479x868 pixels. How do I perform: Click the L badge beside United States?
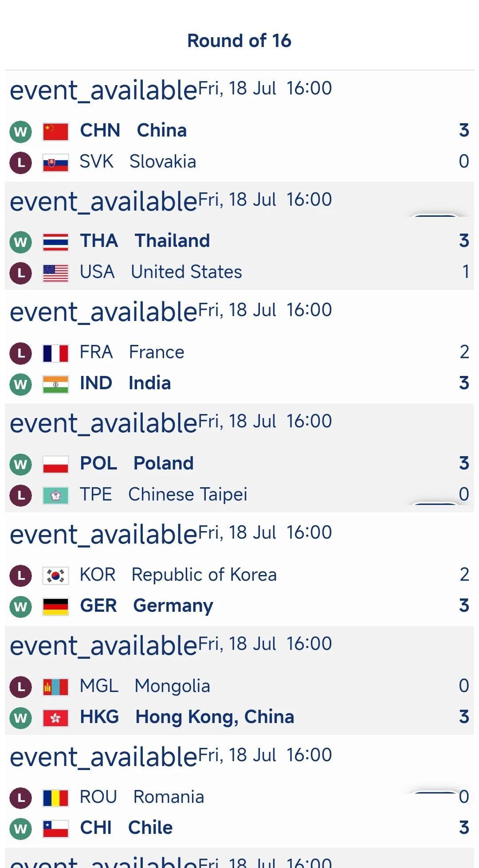(x=20, y=273)
